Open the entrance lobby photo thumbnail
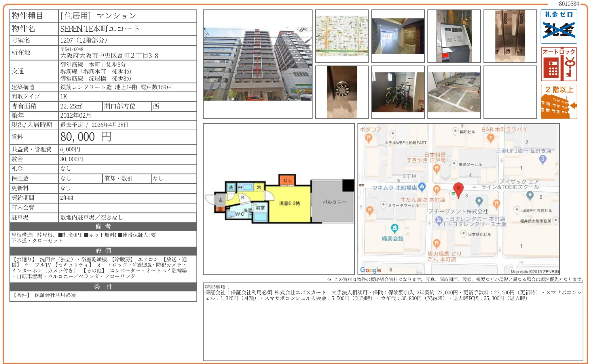This screenshot has height=364, width=592. point(398,36)
